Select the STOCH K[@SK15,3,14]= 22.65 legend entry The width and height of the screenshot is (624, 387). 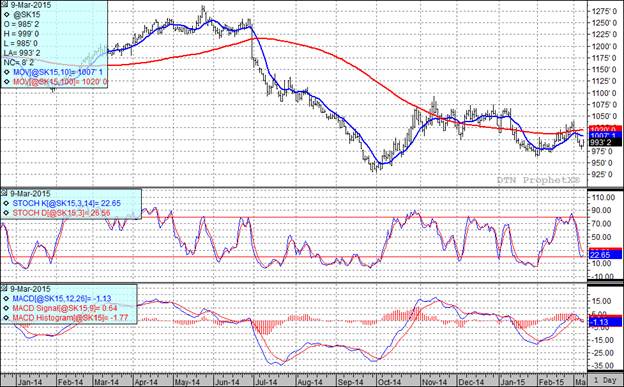(x=66, y=203)
